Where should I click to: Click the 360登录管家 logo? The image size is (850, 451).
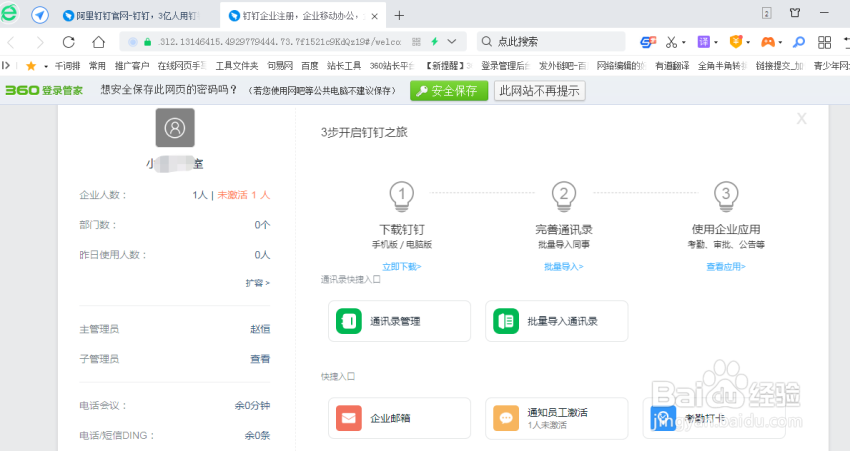44,91
